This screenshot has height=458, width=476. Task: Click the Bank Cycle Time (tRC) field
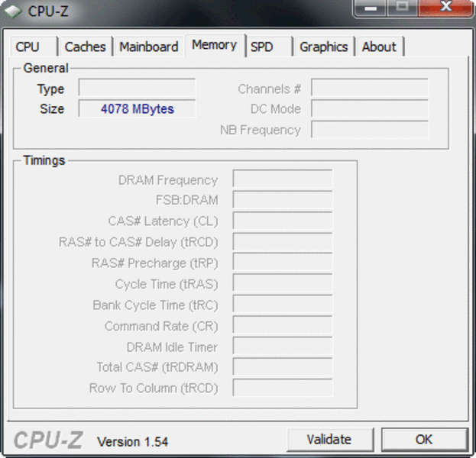283,305
